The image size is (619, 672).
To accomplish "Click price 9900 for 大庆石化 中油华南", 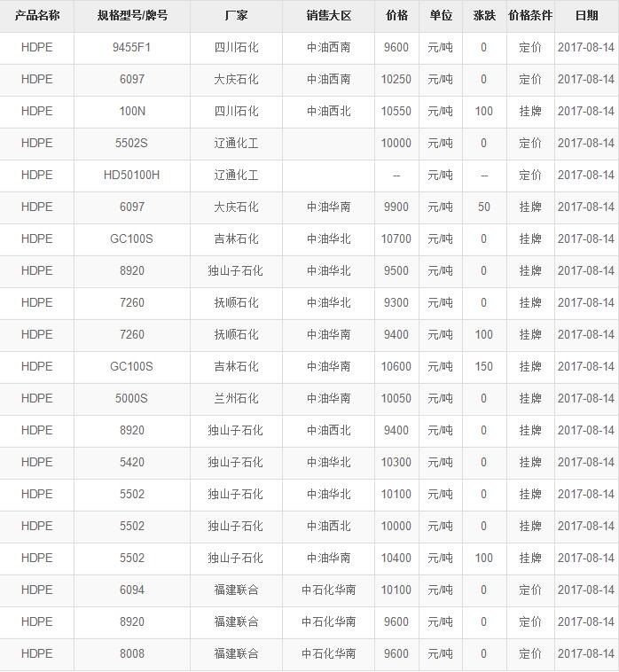I will [396, 207].
